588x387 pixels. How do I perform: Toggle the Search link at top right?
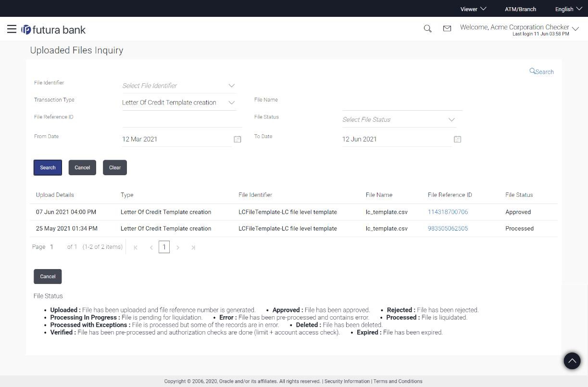point(542,71)
